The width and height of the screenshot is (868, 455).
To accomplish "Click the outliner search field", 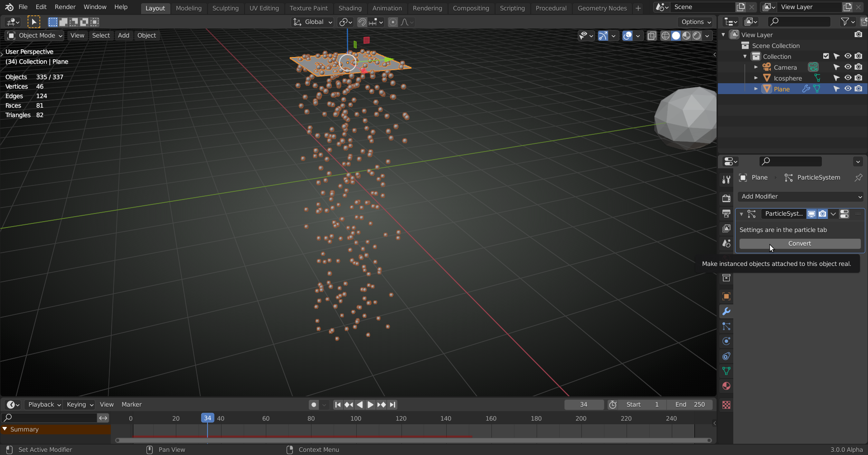I will [x=798, y=21].
